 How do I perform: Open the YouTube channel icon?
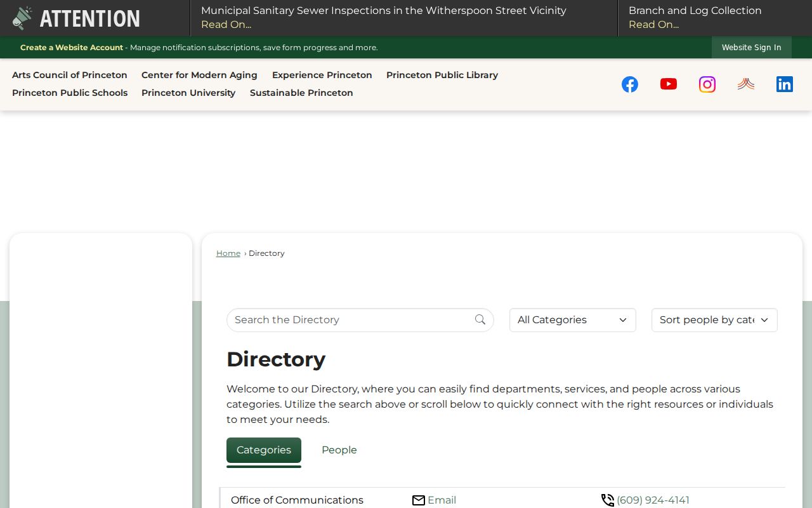pos(669,84)
